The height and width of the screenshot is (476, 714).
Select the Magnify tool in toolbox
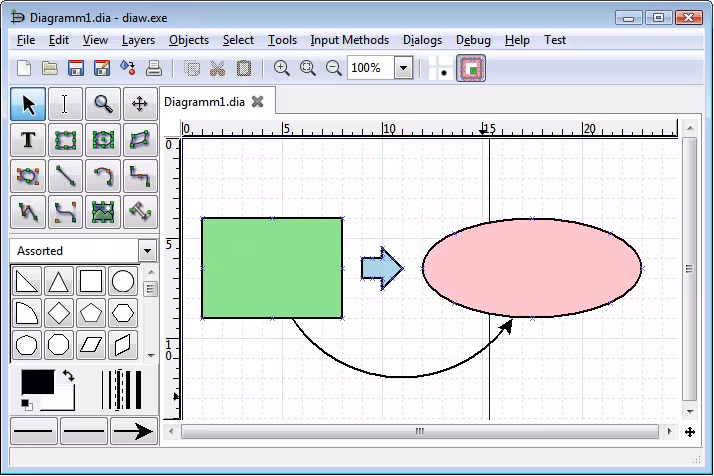(x=103, y=104)
